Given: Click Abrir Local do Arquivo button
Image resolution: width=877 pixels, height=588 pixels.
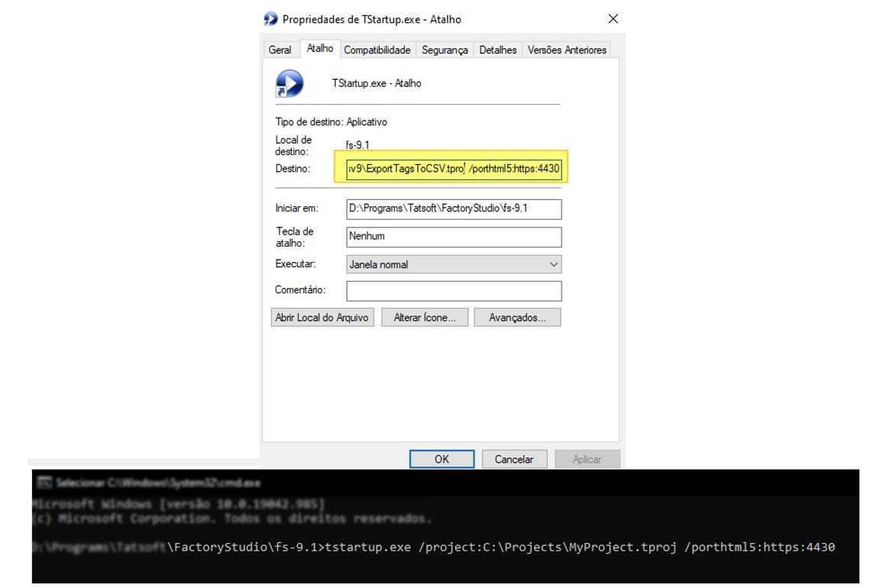Looking at the screenshot, I should click(x=322, y=318).
